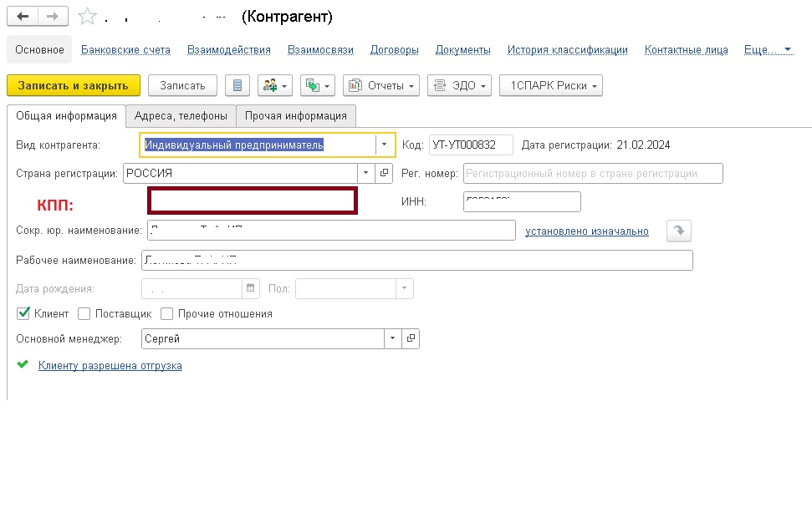
Task: Click the arrow button next to установлено изначально
Action: click(x=678, y=231)
